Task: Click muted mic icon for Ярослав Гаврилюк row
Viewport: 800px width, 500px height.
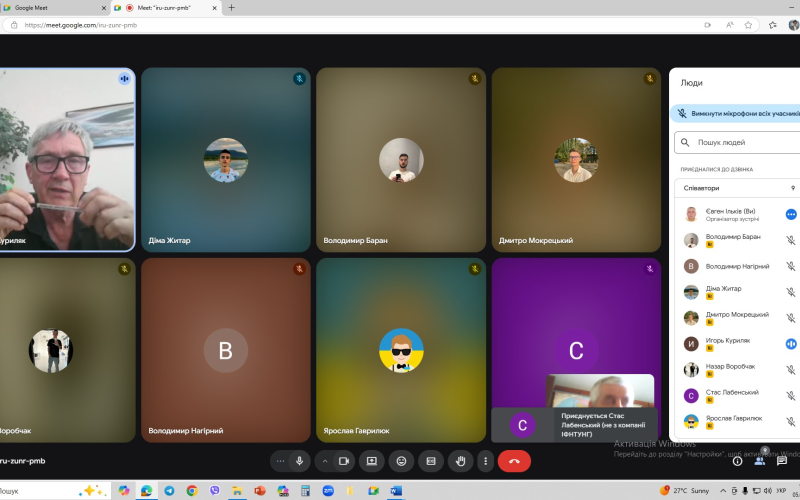Action: [791, 421]
